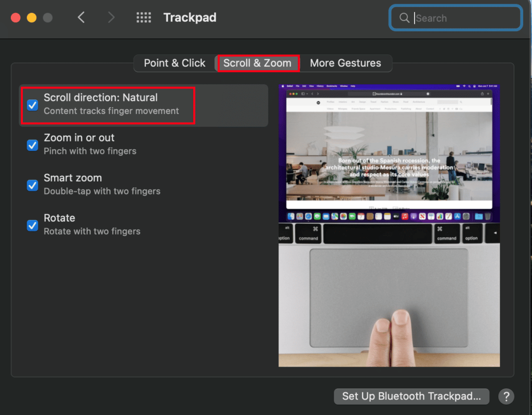Screen dimensions: 532x415
Task: Click the forward navigation arrow
Action: [111, 17]
